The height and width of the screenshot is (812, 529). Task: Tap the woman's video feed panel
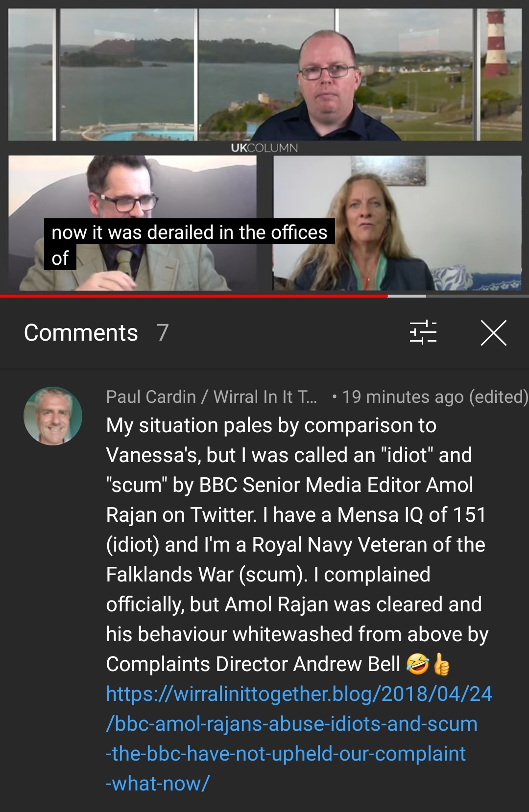click(x=397, y=223)
